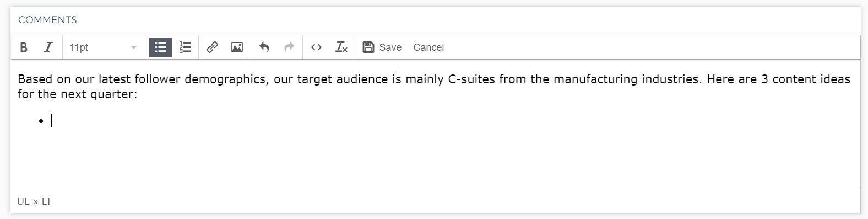This screenshot has height=219, width=868.
Task: Open the source code view
Action: (316, 47)
